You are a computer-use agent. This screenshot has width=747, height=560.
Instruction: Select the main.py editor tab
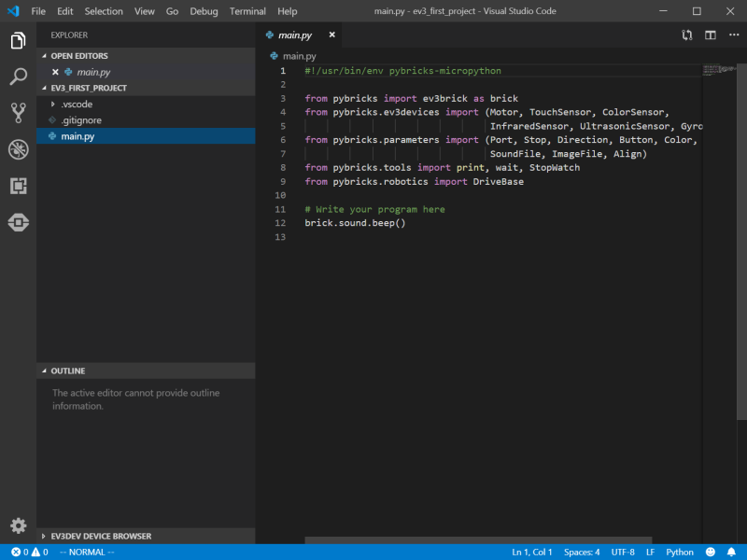[x=299, y=35]
